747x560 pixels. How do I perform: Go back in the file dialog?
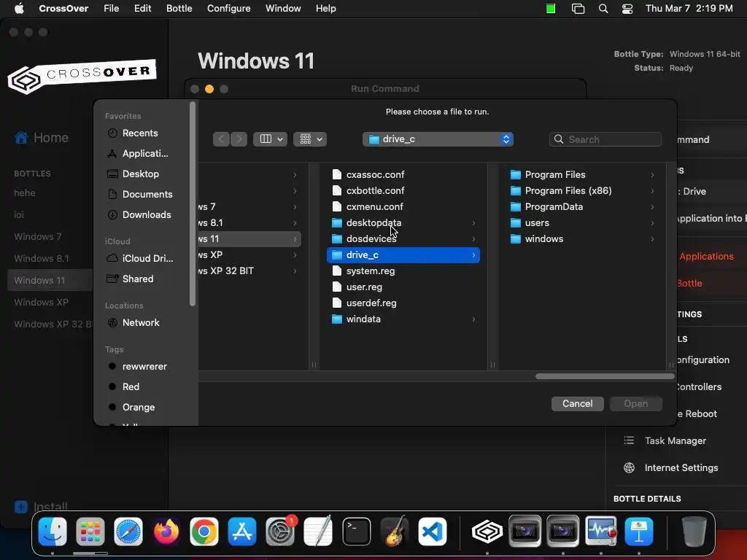coord(221,139)
